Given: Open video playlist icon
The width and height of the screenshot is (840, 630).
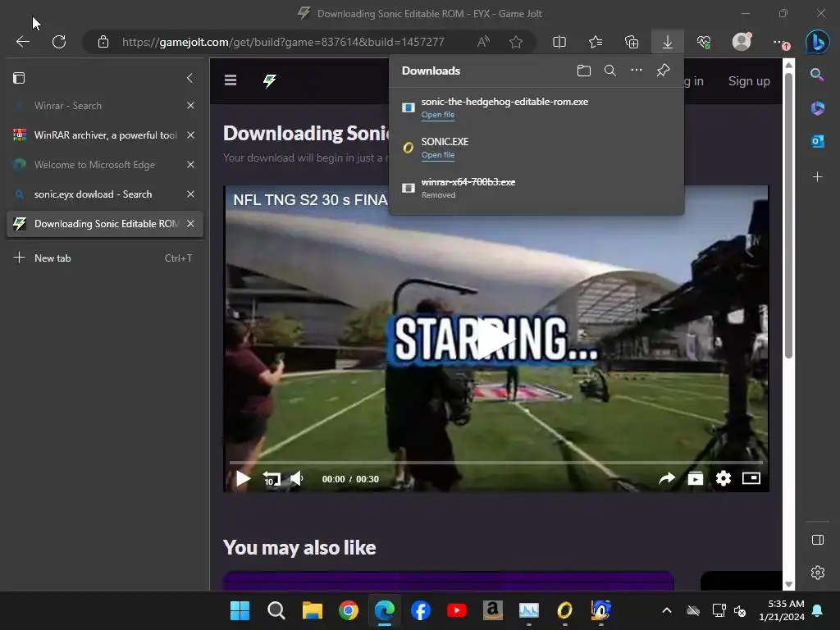Looking at the screenshot, I should [696, 478].
